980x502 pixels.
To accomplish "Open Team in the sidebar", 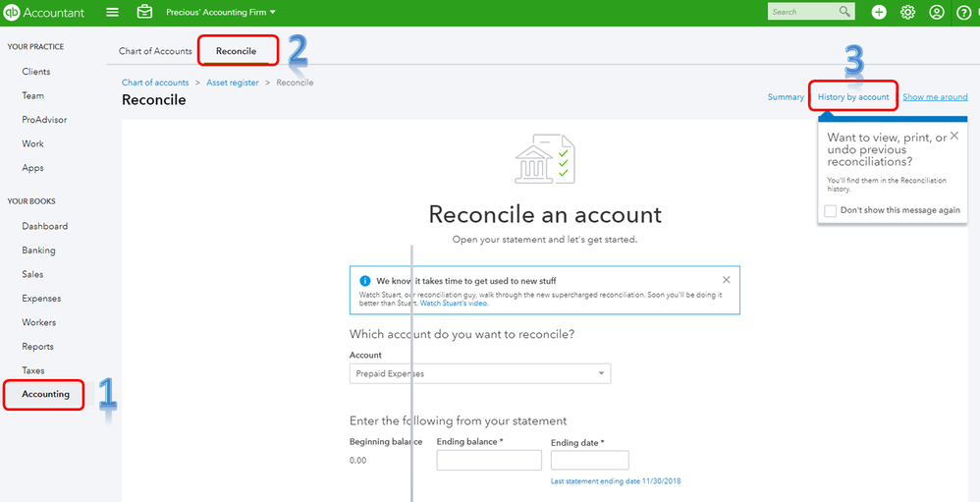I will (33, 95).
